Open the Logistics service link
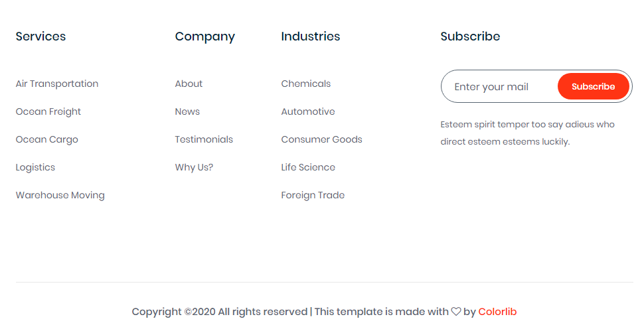 (x=36, y=167)
